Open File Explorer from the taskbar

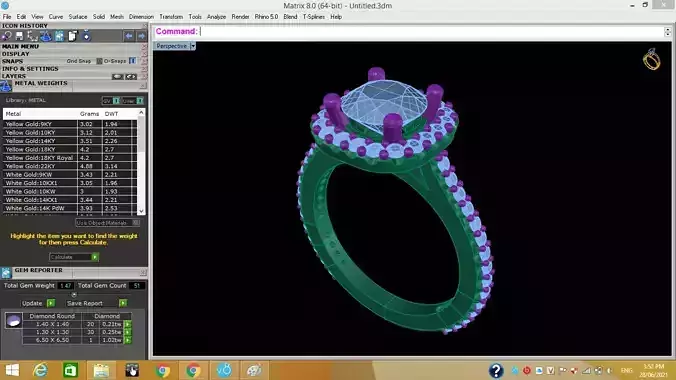coord(101,371)
